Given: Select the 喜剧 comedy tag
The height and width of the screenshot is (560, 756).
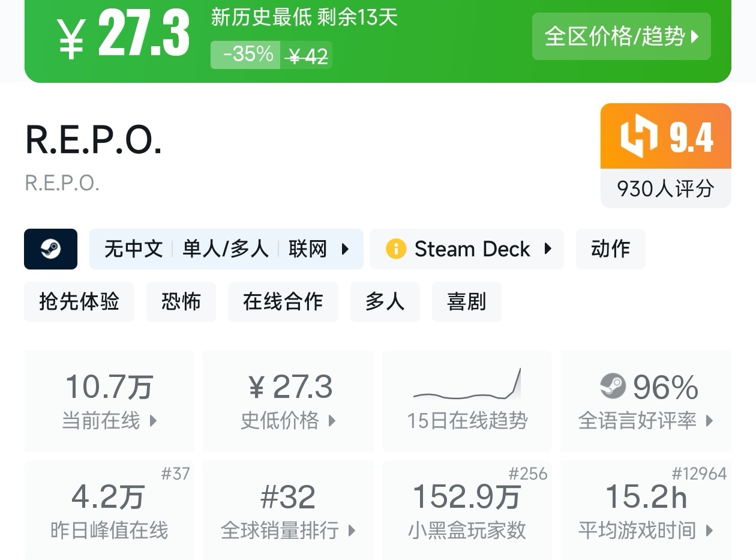Looking at the screenshot, I should tap(466, 301).
